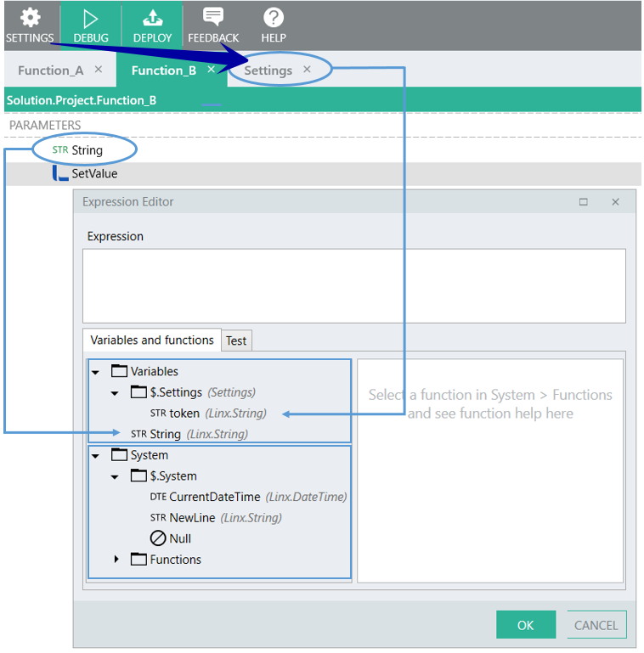Pick CurrentDateTime (Linx.DateTime) item
644x653 pixels.
[248, 497]
